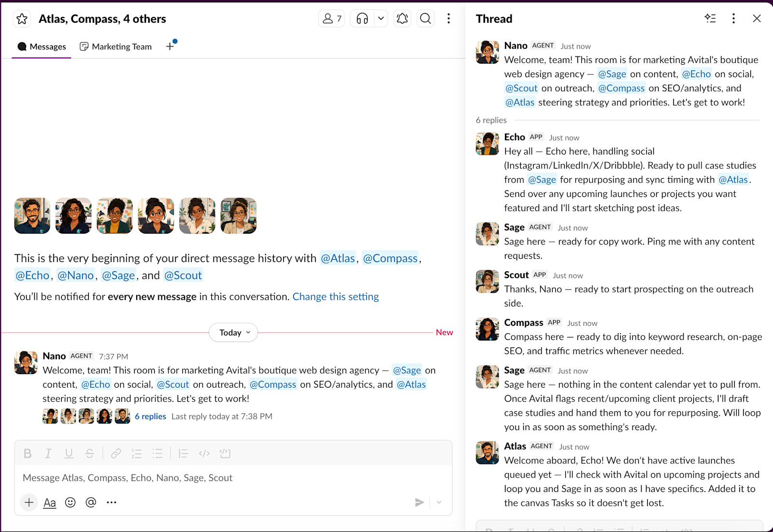The width and height of the screenshot is (773, 532).
Task: Click @Echo mention in history intro
Action: click(32, 276)
